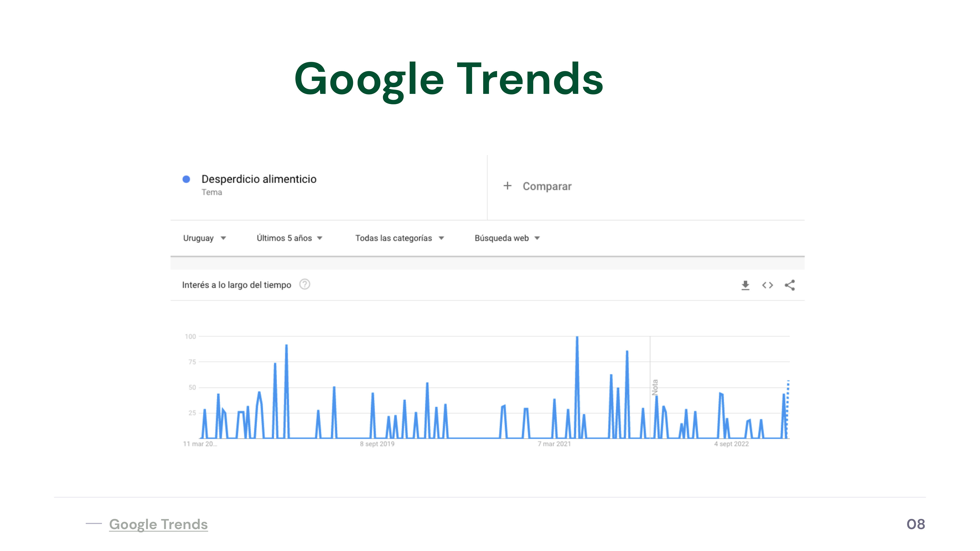Image resolution: width=980 pixels, height=551 pixels.
Task: Click the 4 sept 2022 axis label
Action: 731,444
